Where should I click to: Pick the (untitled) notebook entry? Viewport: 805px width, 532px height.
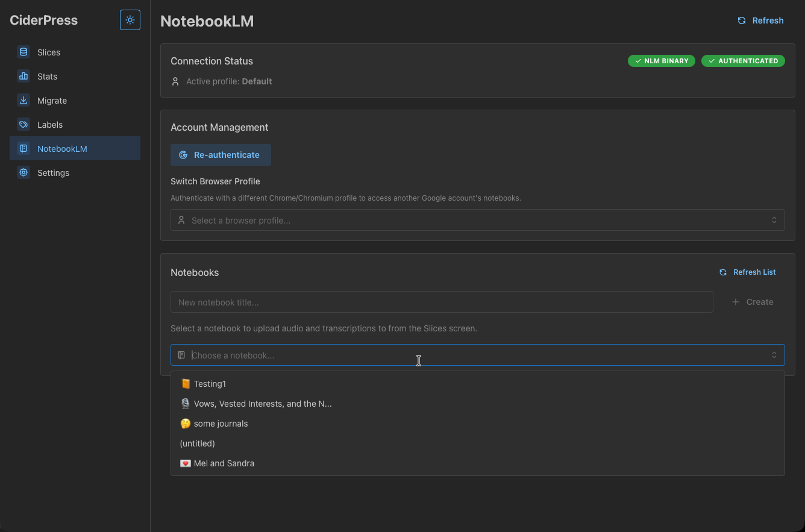click(198, 443)
